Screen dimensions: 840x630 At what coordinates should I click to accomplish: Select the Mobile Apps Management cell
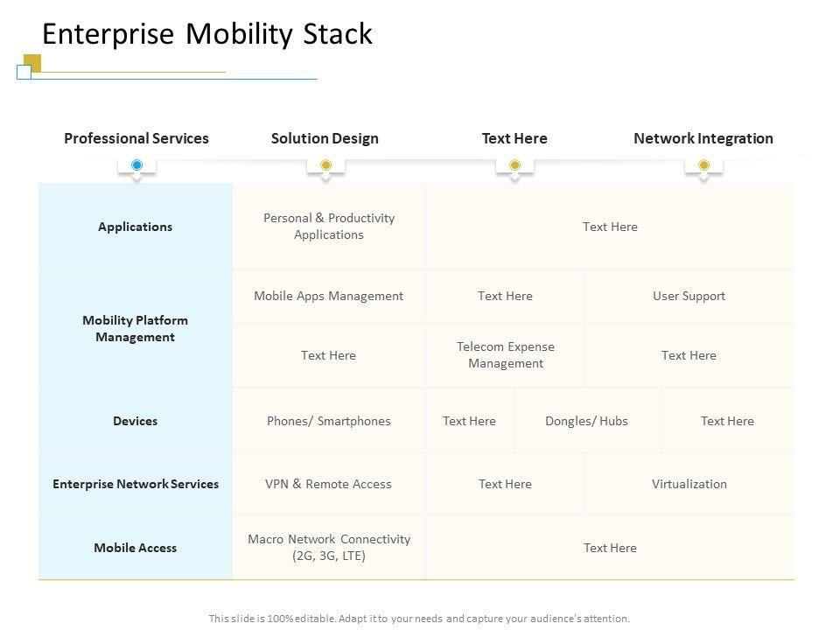click(328, 296)
